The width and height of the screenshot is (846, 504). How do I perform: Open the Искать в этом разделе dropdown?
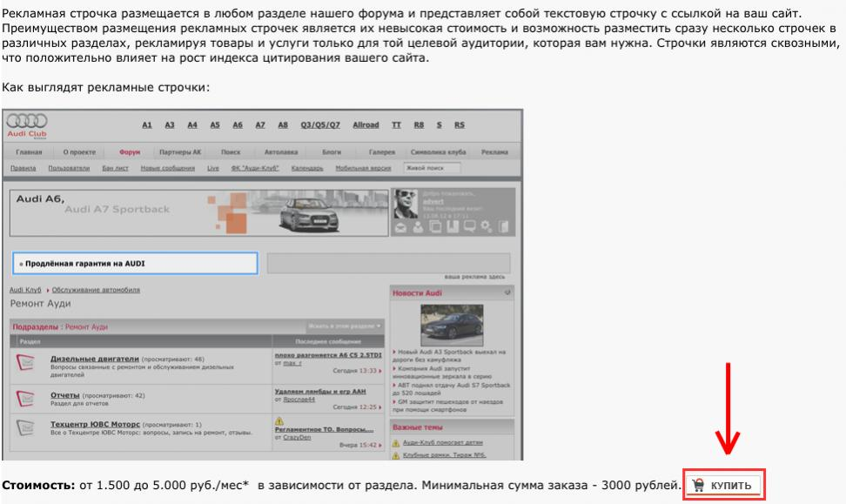point(344,326)
